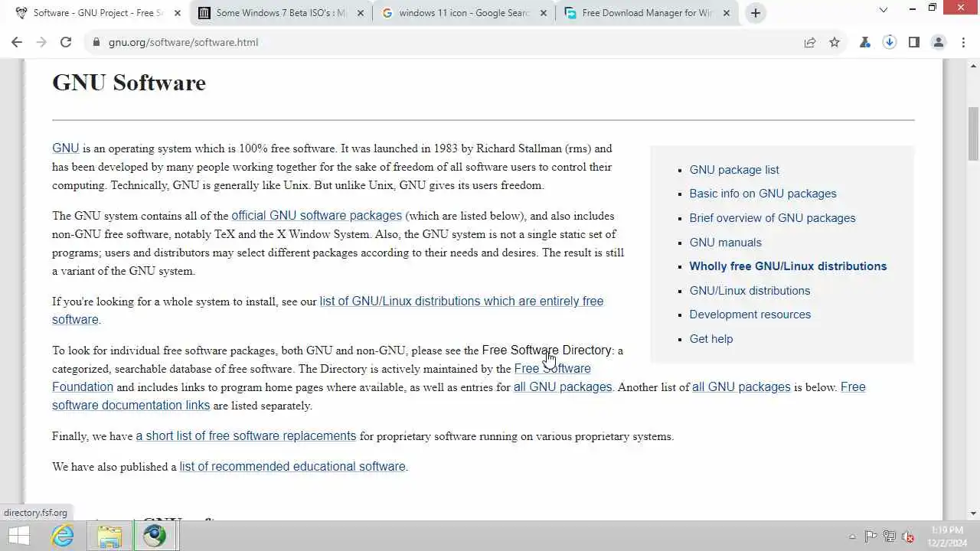Open Development resources sidebar link
The image size is (980, 551).
pos(750,315)
